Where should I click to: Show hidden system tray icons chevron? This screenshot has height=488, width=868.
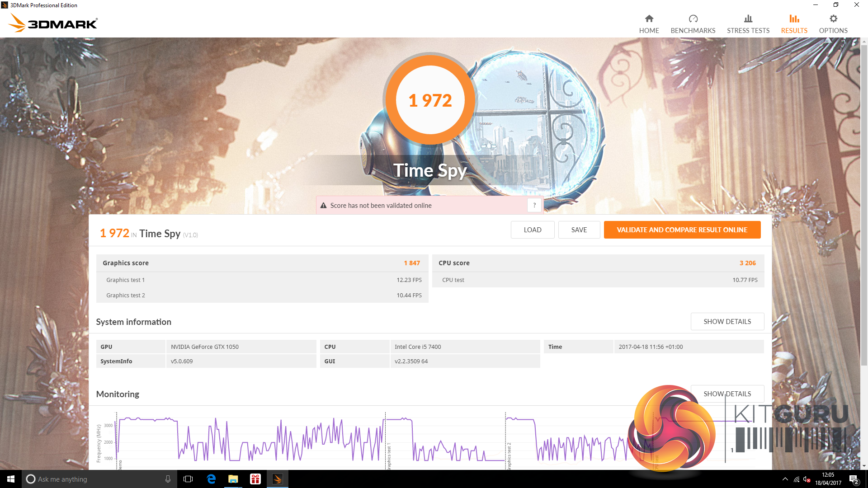click(x=785, y=479)
